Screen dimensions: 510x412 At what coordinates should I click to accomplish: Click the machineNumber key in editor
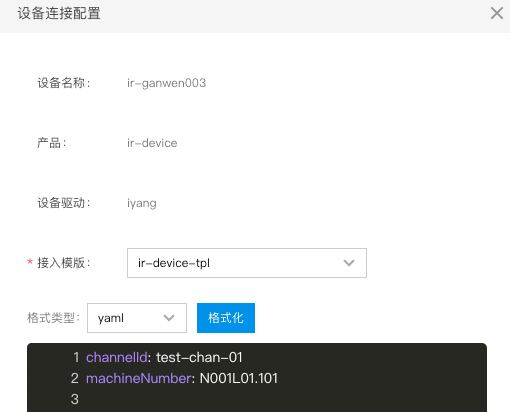pyautogui.click(x=138, y=378)
